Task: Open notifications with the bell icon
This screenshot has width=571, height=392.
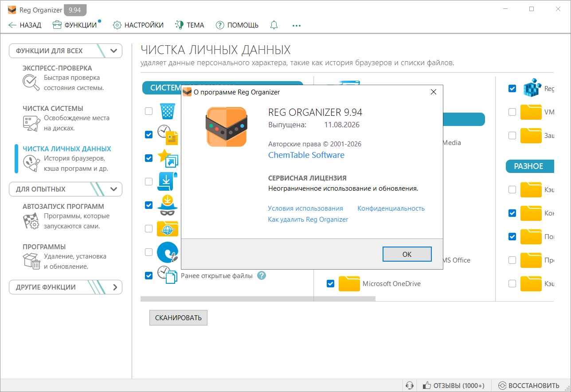Action: point(274,25)
